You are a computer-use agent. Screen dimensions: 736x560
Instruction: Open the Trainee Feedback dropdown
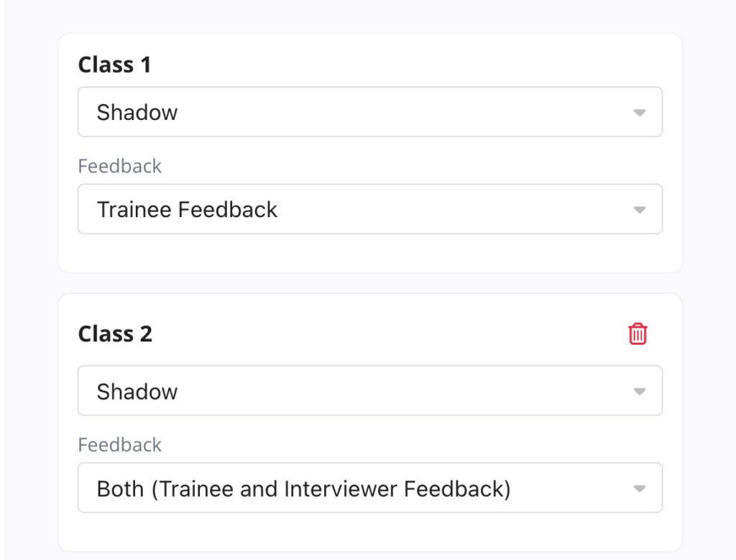(x=369, y=209)
